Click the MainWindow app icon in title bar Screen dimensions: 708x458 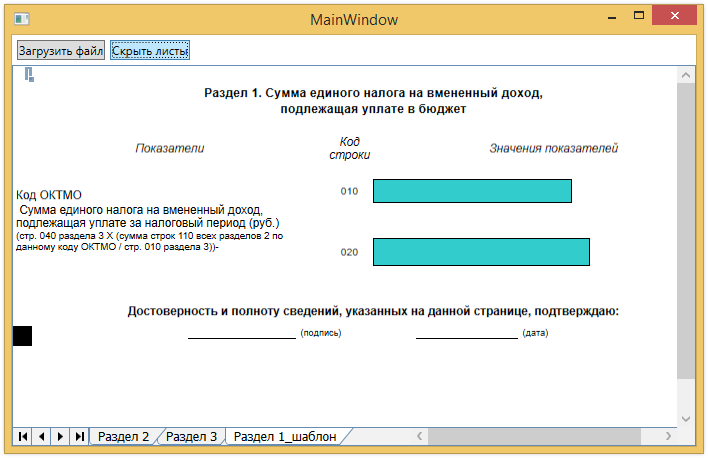click(x=22, y=19)
